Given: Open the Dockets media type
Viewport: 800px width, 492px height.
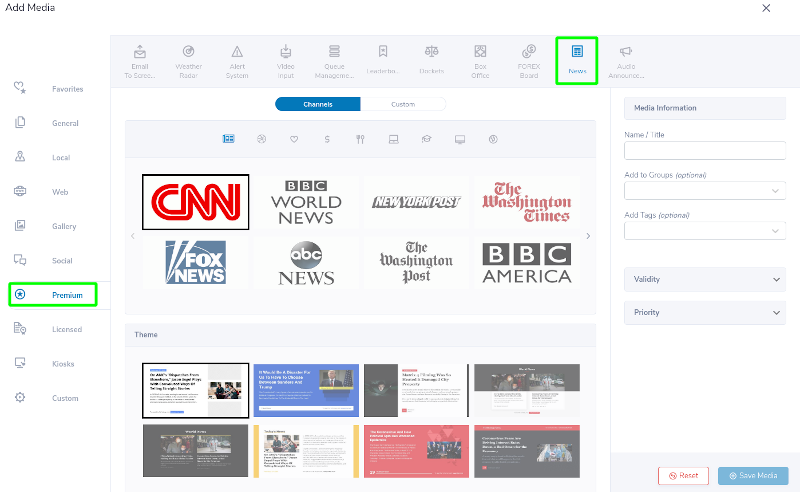Looking at the screenshot, I should point(432,60).
